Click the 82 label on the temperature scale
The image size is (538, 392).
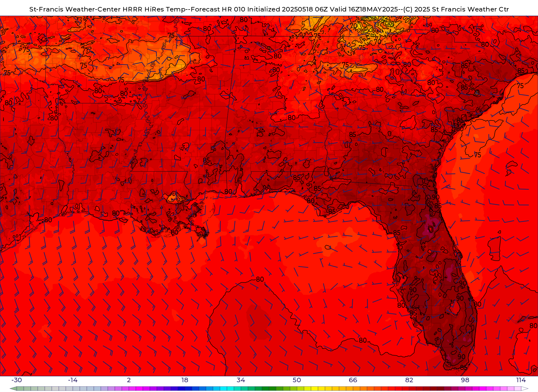[409, 380]
